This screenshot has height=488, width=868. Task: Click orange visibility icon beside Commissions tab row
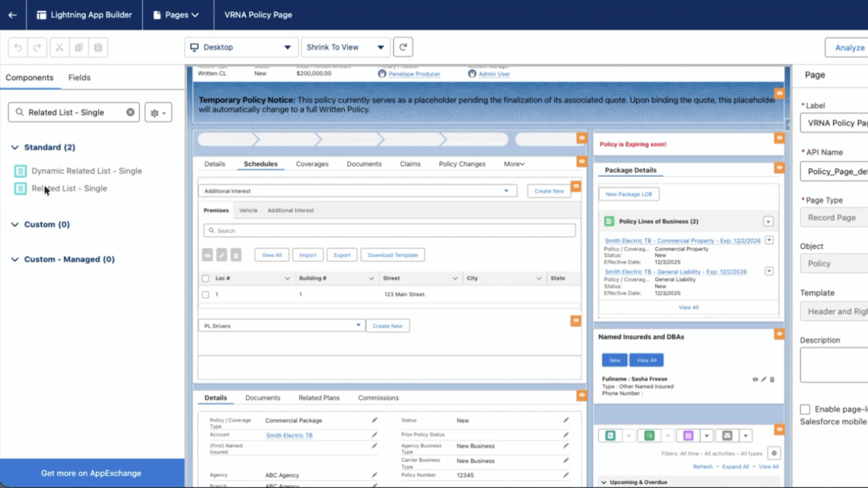pyautogui.click(x=582, y=395)
